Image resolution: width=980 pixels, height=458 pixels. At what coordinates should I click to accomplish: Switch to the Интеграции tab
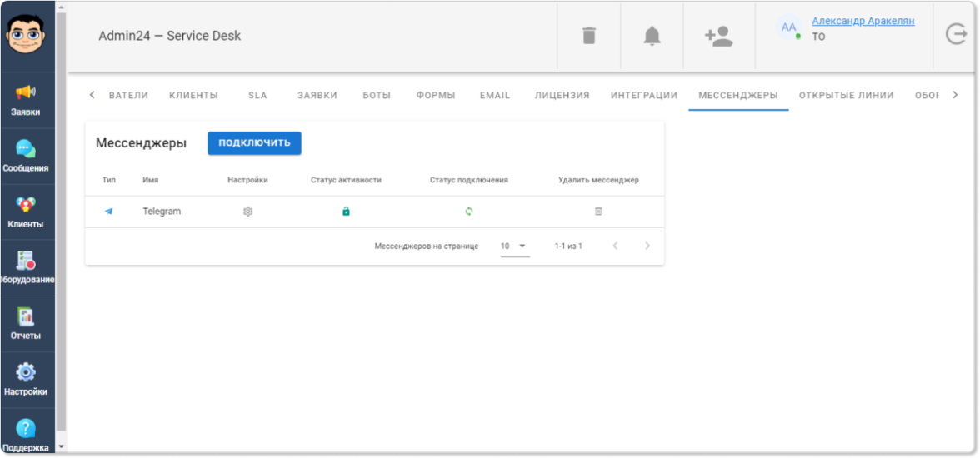[643, 96]
